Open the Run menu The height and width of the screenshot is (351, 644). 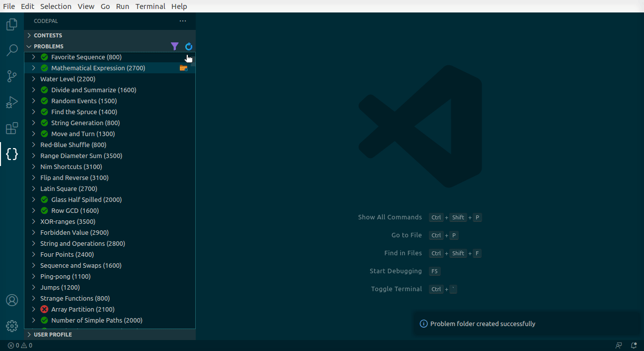coord(123,6)
